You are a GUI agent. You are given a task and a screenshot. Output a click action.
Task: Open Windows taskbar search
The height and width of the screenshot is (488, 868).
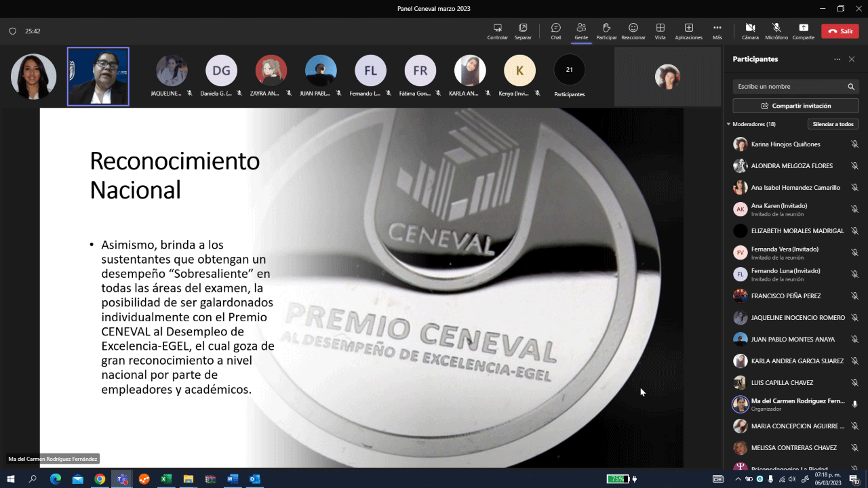coord(33,479)
